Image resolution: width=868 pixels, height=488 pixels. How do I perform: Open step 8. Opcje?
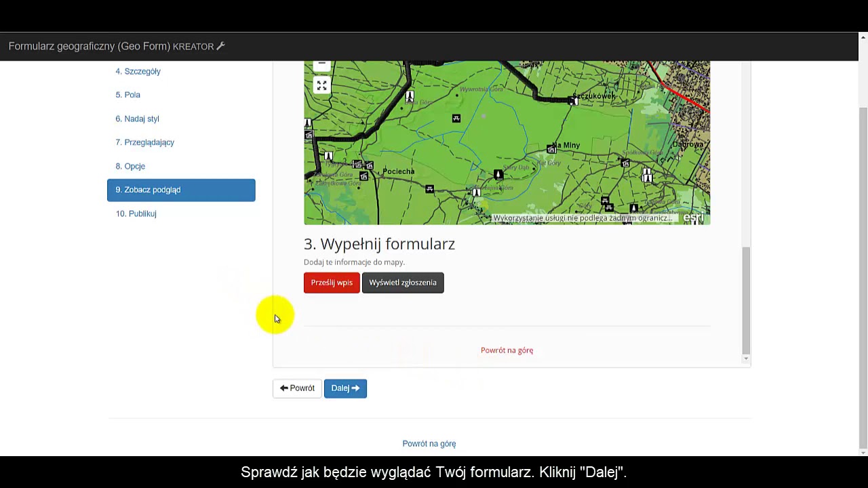tap(130, 166)
